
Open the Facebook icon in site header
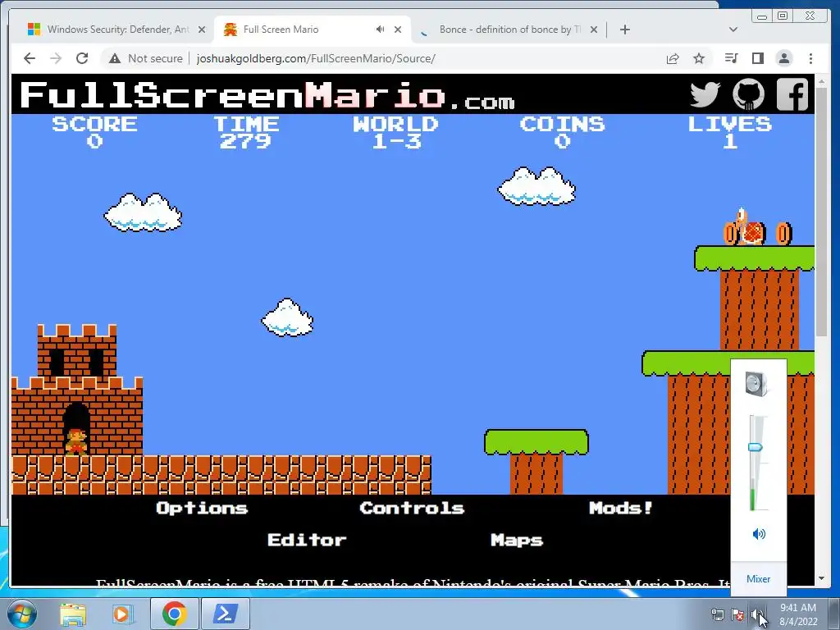pos(792,94)
